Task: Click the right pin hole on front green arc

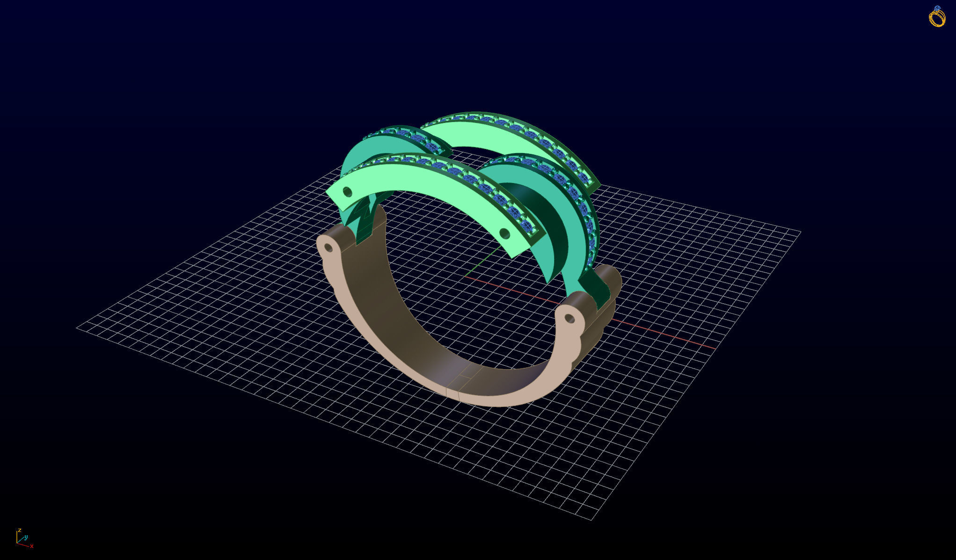Action: 504,233
